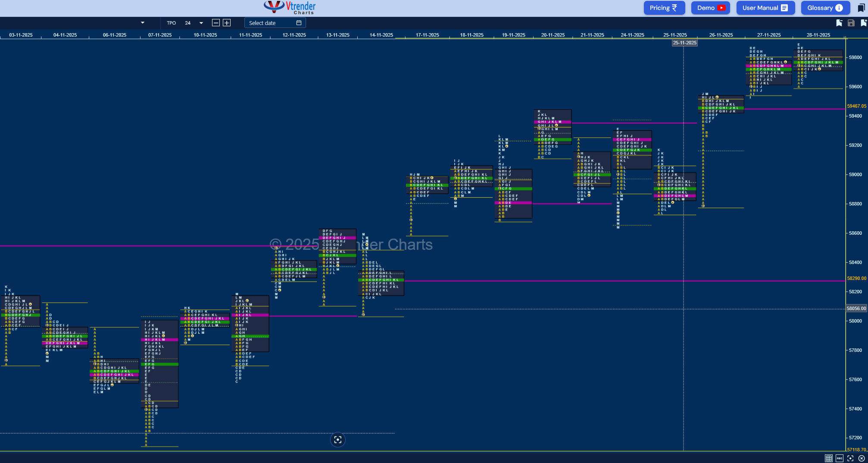Expand the TPO 24 value dropdown

(201, 23)
